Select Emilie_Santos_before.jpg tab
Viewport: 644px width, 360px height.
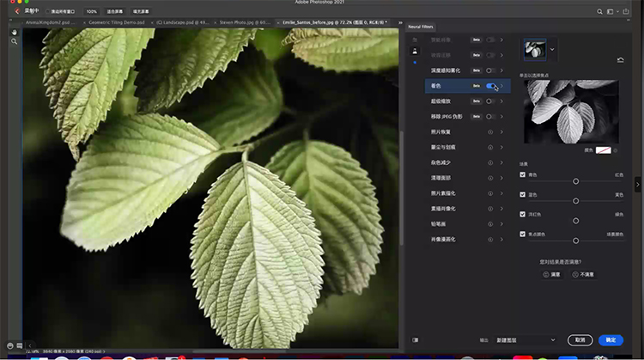335,22
